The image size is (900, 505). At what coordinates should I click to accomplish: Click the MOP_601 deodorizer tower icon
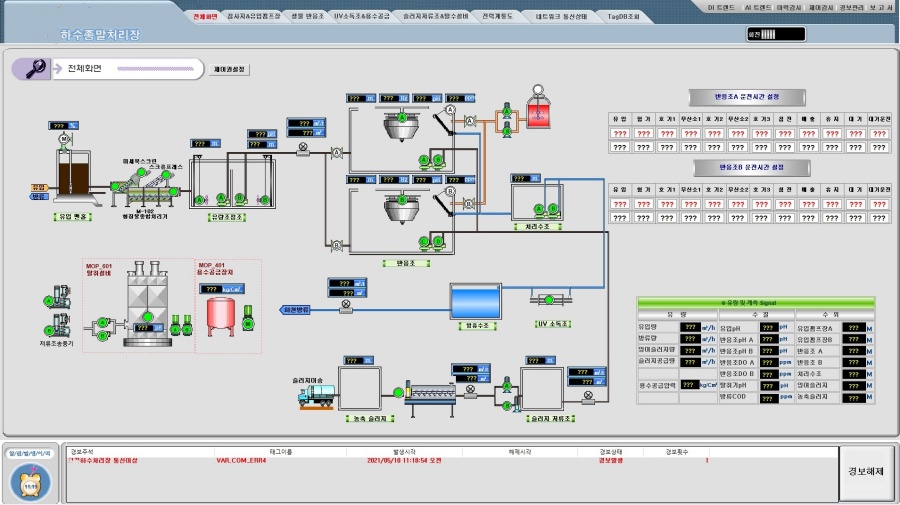click(x=148, y=304)
